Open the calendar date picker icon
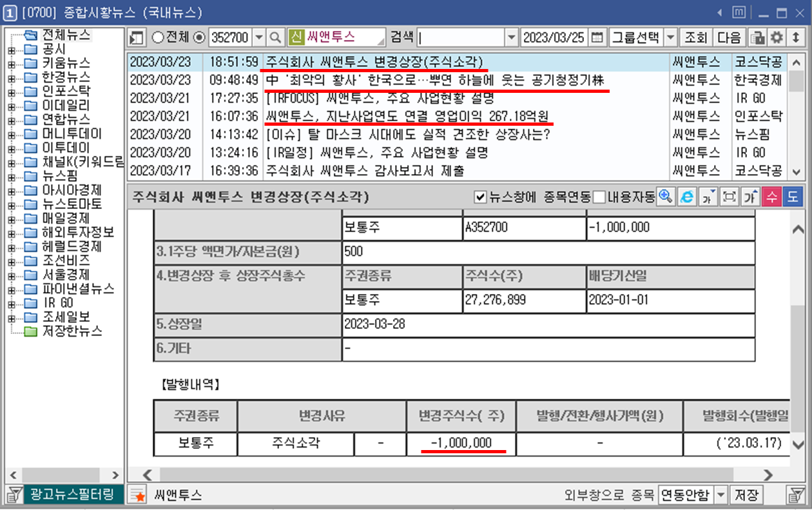The height and width of the screenshot is (510, 812). coord(597,37)
